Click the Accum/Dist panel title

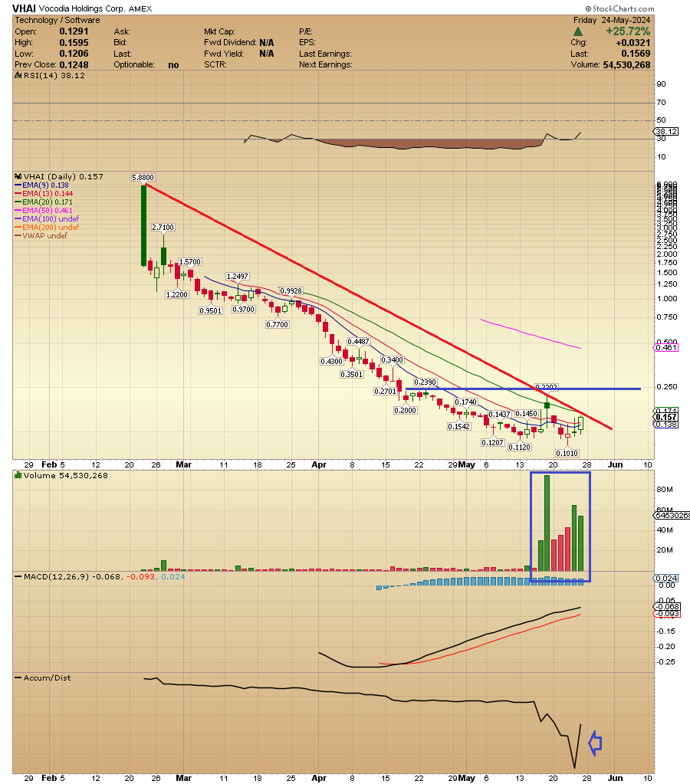47,678
